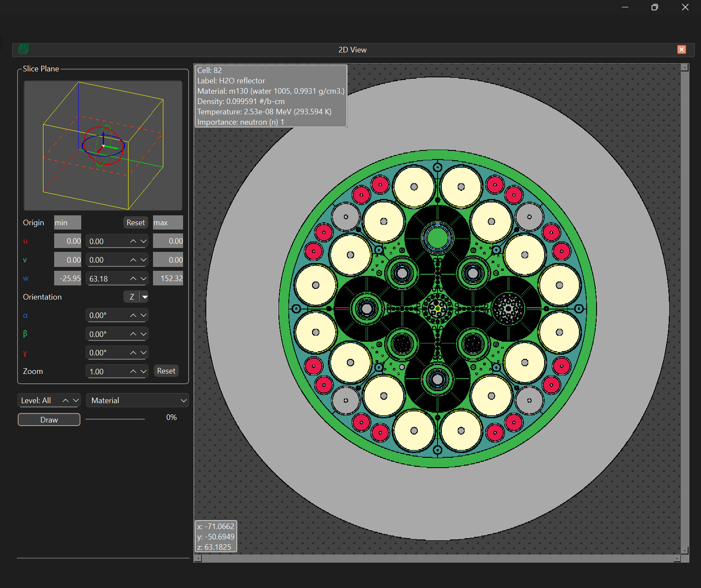
Task: Click the u origin value field
Action: (107, 241)
